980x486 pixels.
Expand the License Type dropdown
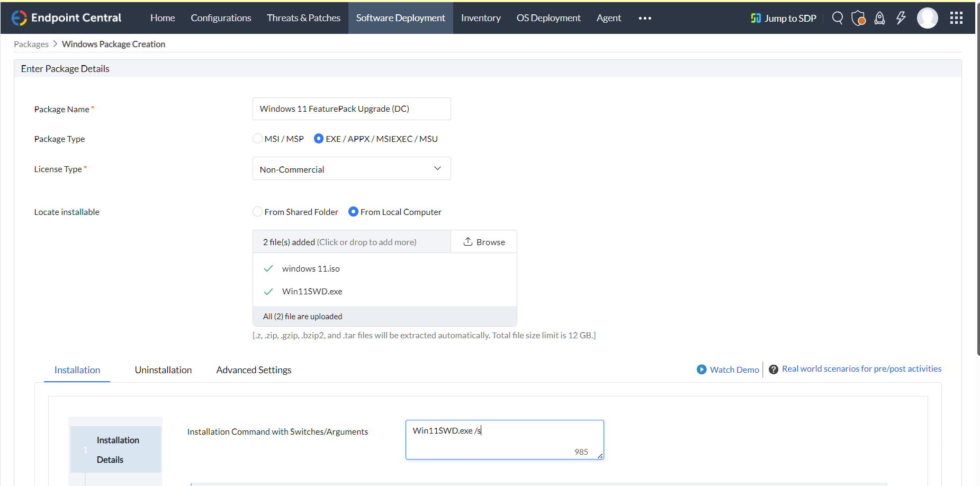tap(352, 169)
